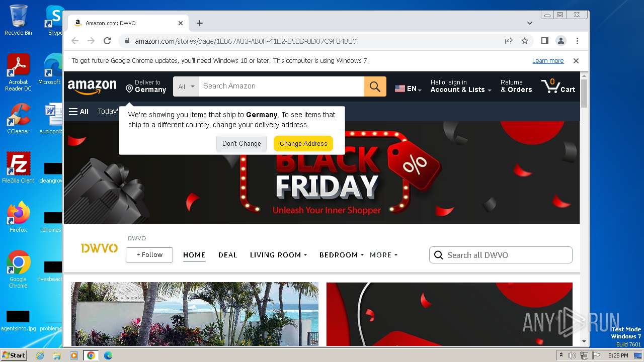This screenshot has width=644, height=362.
Task: Open the EN language selector
Action: (x=408, y=88)
